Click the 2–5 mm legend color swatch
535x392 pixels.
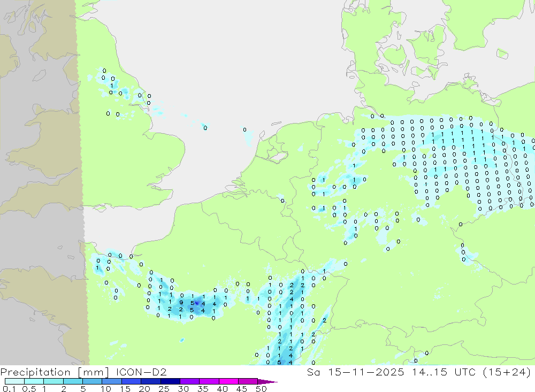point(73,381)
